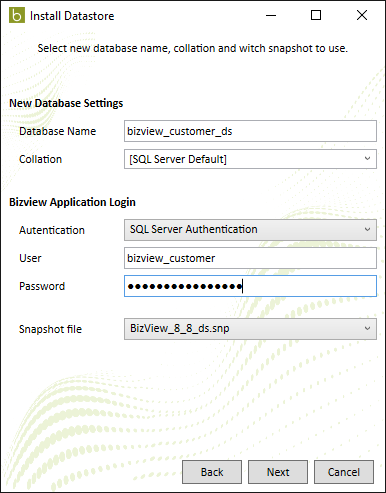Screen dimensions: 386x493
Task: Open the Snapshot file dropdown
Action: point(250,329)
